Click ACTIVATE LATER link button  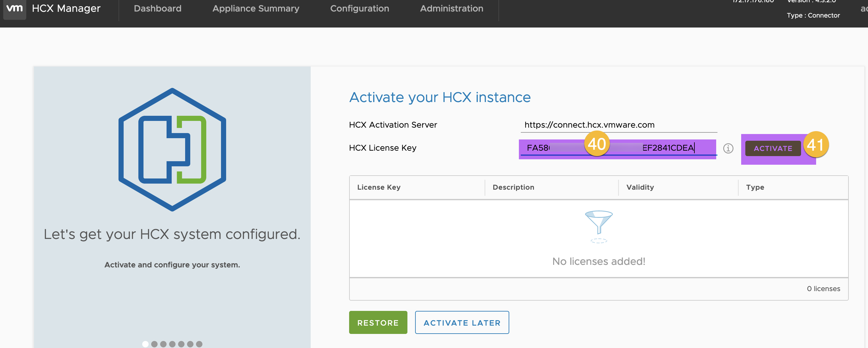[462, 323]
